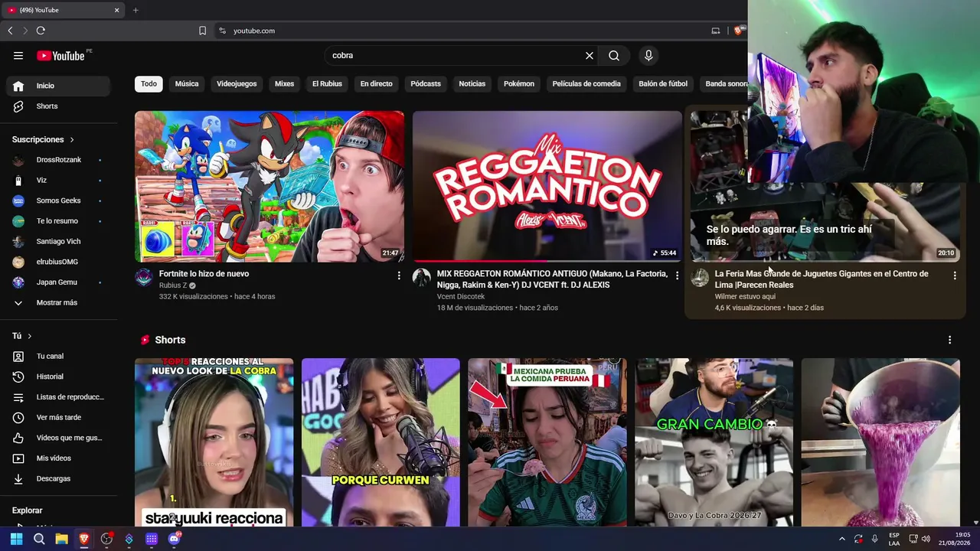
Task: Open Listas de reproducción
Action: point(58,397)
